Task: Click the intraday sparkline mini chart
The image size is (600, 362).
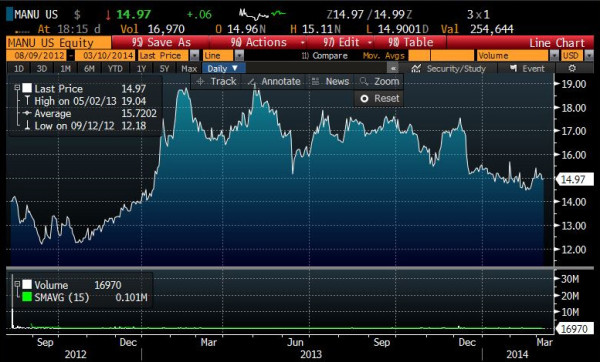Action: coord(262,15)
